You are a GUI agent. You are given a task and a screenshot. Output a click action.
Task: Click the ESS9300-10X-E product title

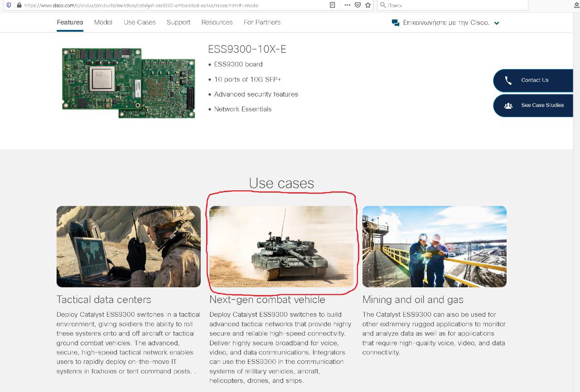click(x=247, y=49)
